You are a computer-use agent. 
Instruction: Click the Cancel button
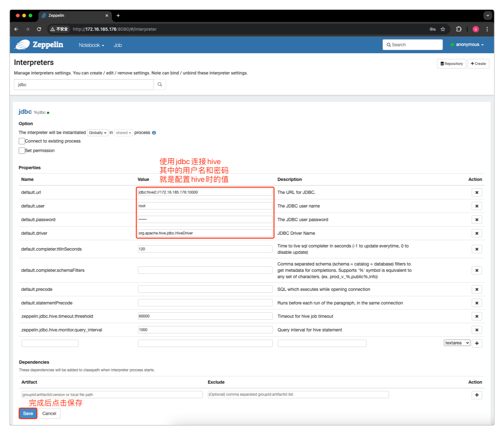click(49, 413)
